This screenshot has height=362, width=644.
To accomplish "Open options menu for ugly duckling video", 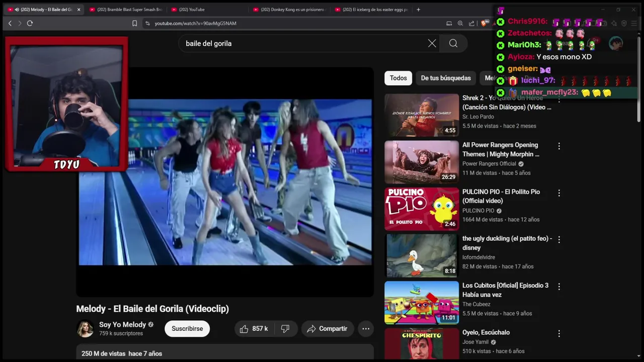I will 559,239.
